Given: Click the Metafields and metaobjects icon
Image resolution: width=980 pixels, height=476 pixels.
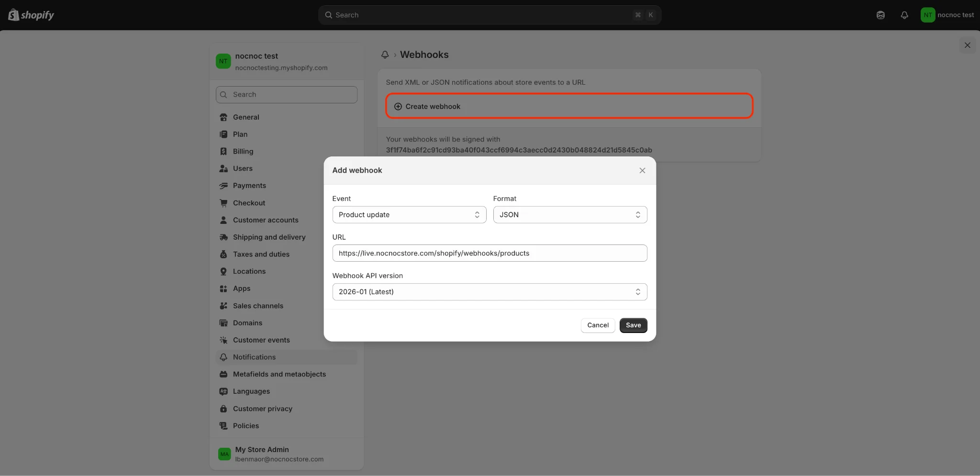Looking at the screenshot, I should 223,374.
